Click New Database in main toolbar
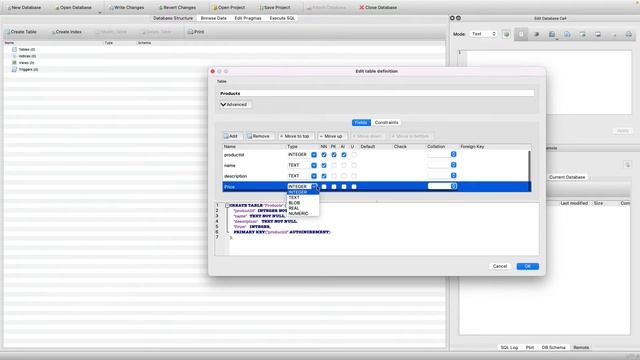Image resolution: width=640 pixels, height=360 pixels. (24, 7)
